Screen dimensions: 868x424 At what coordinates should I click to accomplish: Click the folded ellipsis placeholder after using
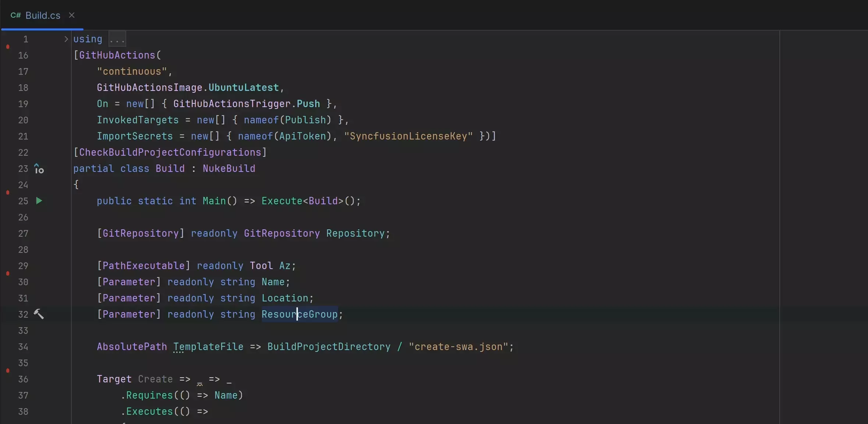[x=117, y=39]
